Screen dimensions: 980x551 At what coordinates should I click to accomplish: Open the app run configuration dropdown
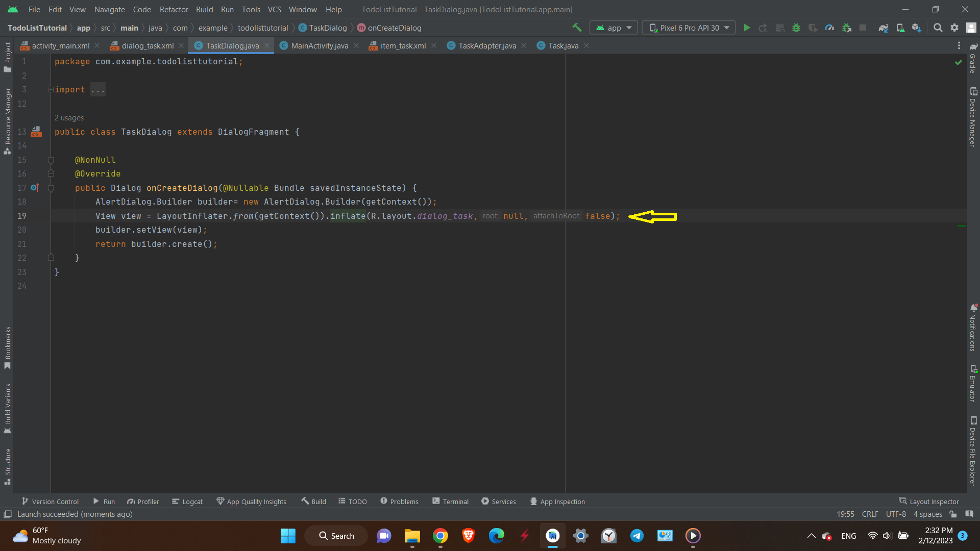614,28
